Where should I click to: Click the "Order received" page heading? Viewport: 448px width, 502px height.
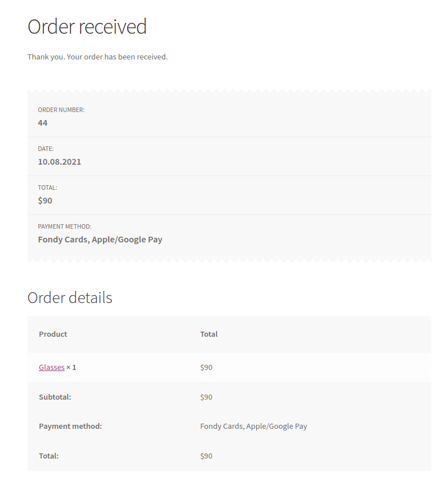point(87,27)
